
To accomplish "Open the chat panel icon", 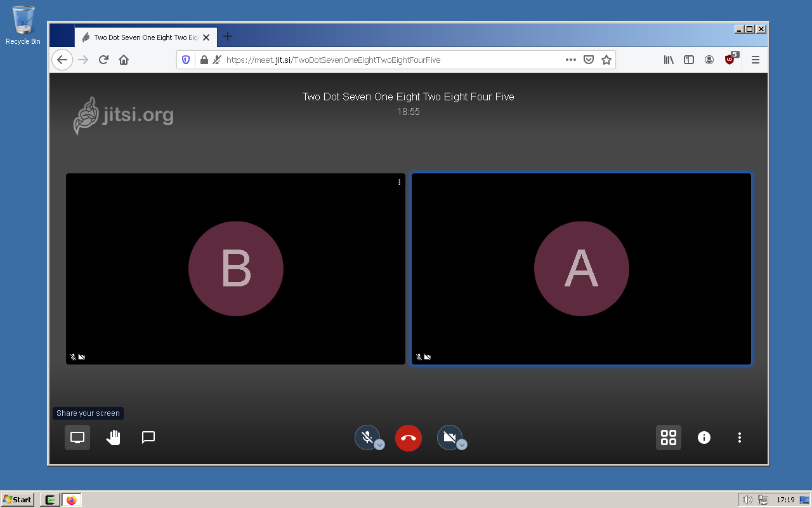I will point(148,438).
